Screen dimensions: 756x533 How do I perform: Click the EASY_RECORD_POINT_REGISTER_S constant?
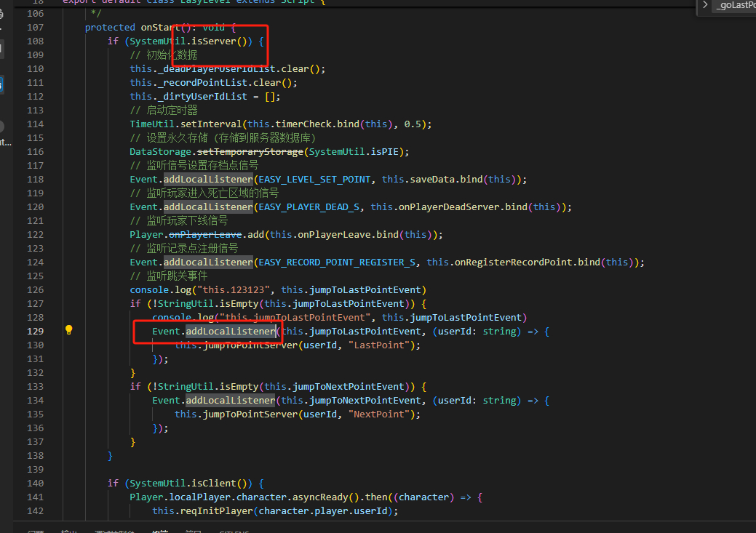pos(337,263)
